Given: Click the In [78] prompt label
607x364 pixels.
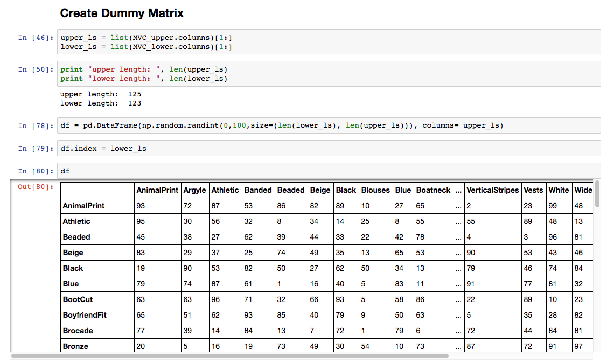Looking at the screenshot, I should (36, 125).
